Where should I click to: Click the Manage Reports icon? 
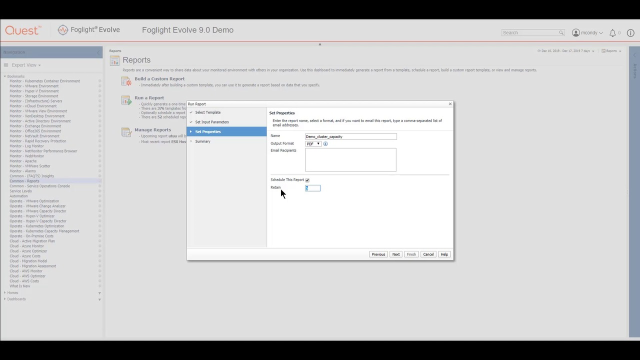126,132
